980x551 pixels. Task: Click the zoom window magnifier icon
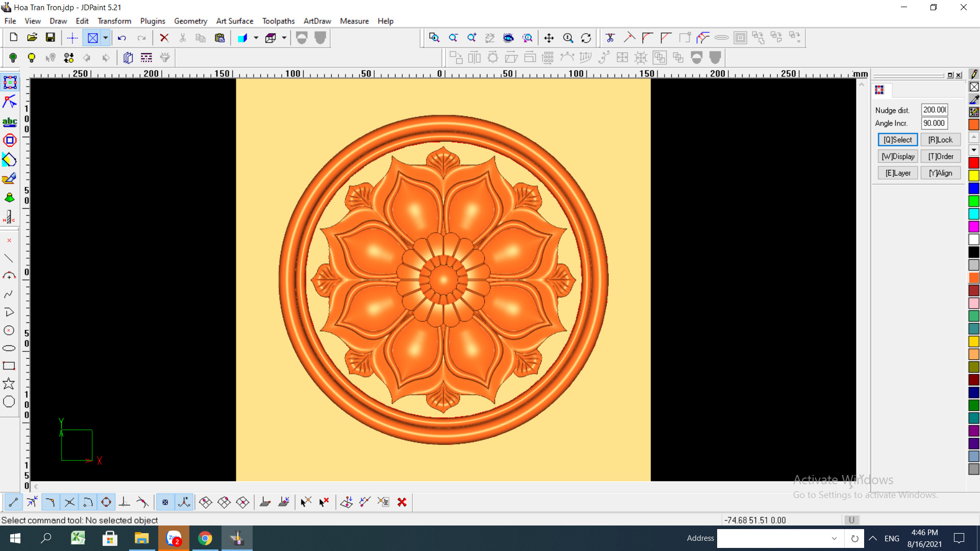pos(434,38)
